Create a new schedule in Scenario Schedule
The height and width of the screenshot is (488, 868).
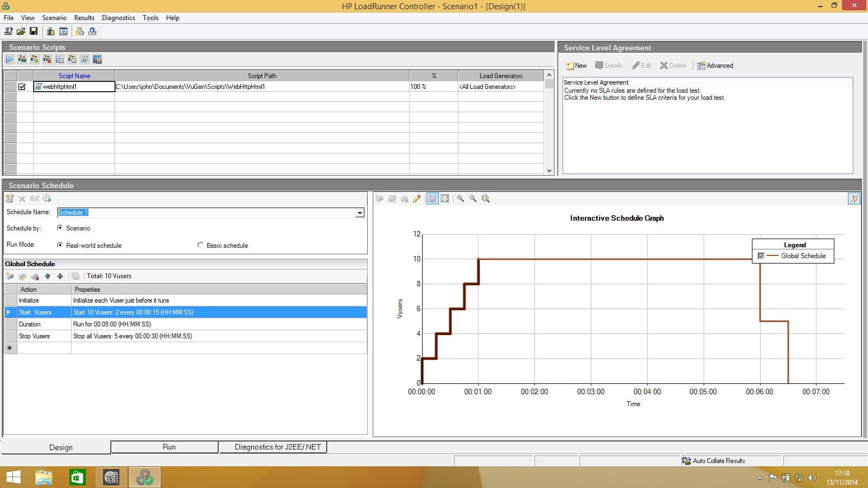coord(10,198)
